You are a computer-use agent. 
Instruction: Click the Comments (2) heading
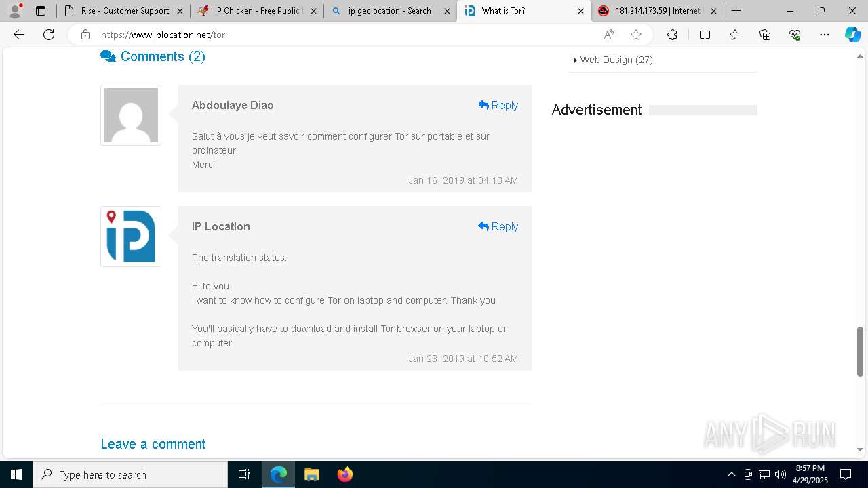pos(153,56)
